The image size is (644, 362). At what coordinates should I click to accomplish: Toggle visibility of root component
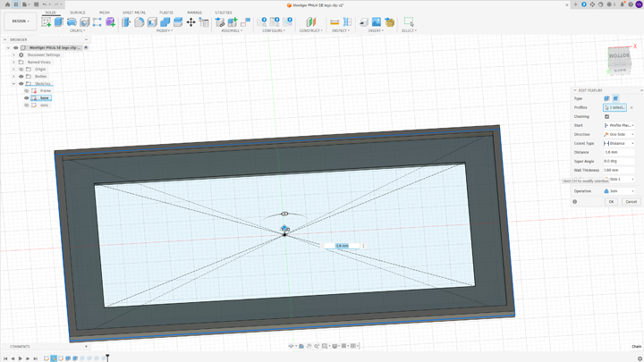15,47
